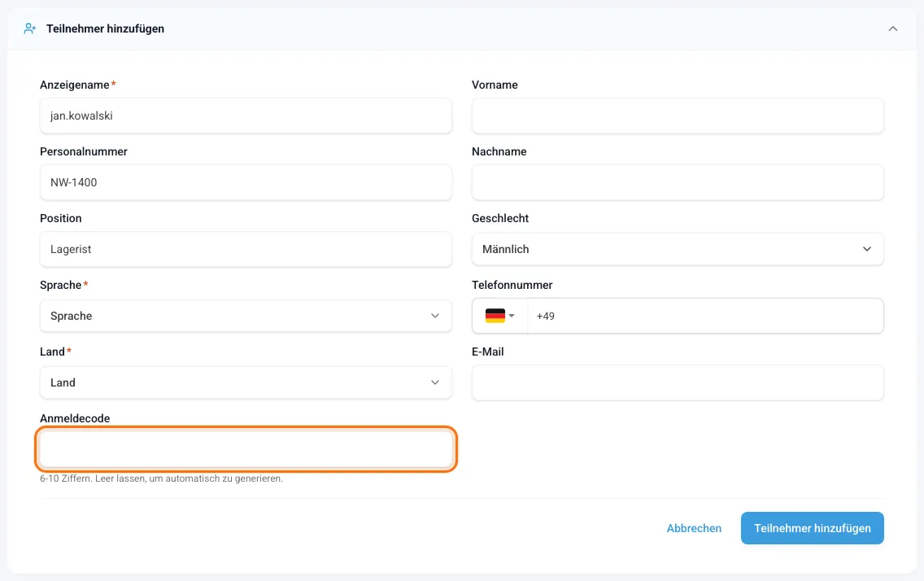This screenshot has height=581, width=924.
Task: Focus the Nachname input field
Action: (x=678, y=182)
